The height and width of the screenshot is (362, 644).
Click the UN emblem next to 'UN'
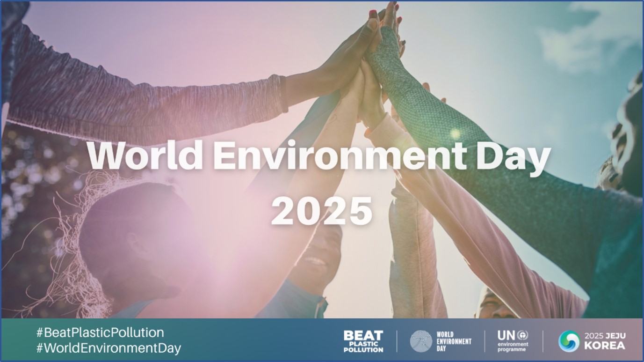pos(522,335)
